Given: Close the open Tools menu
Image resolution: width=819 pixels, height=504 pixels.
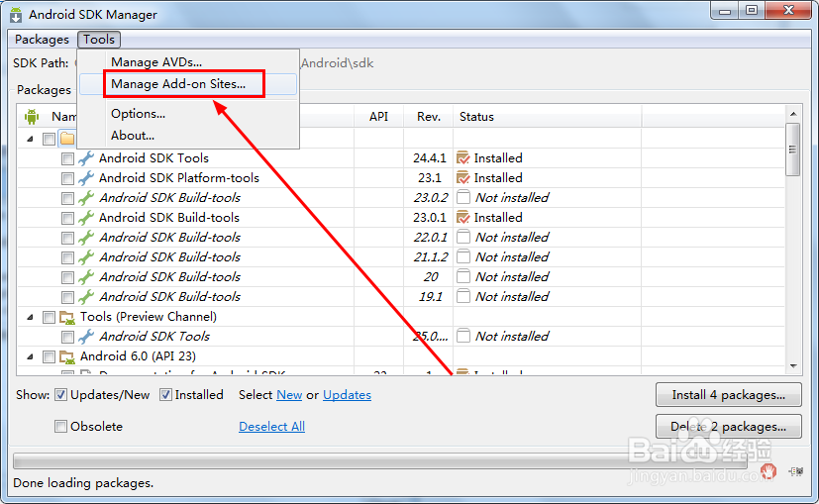Looking at the screenshot, I should [99, 40].
